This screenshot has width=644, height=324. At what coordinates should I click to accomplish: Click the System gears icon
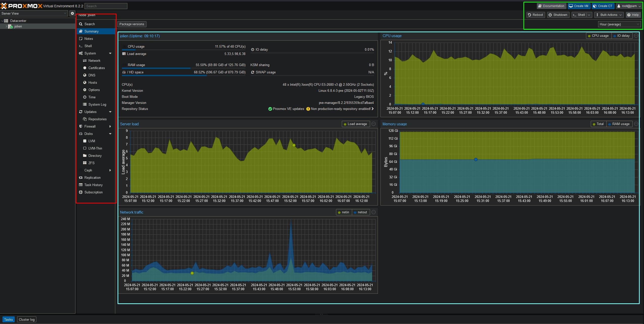[81, 53]
